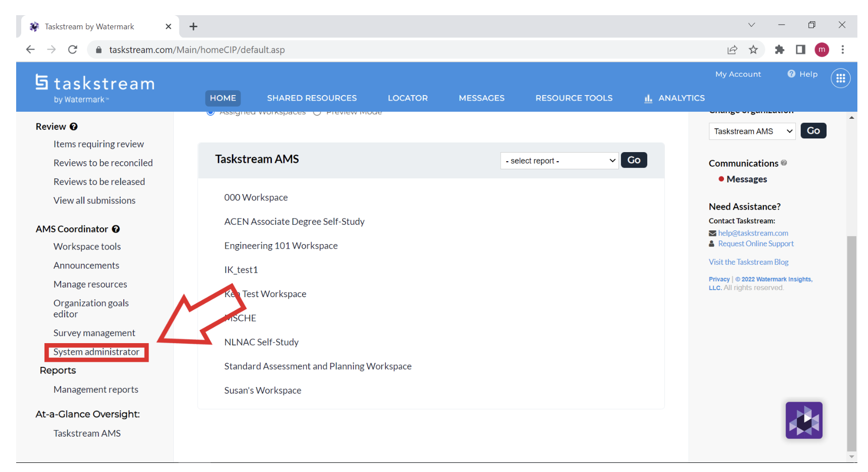Open Announcements
This screenshot has width=868, height=472.
(86, 265)
